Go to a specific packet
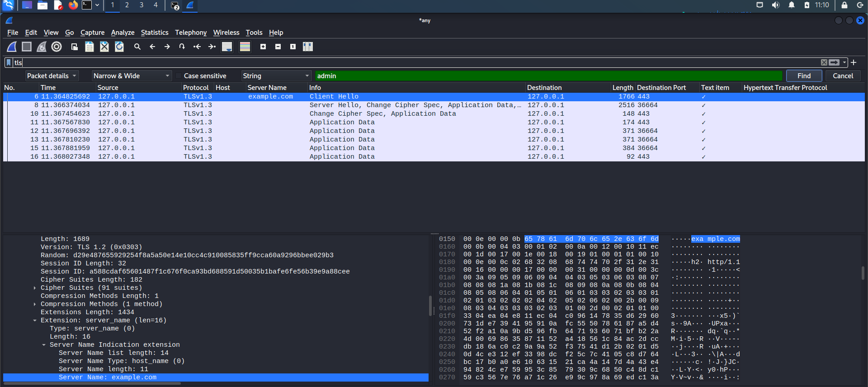The height and width of the screenshot is (387, 868). point(182,47)
